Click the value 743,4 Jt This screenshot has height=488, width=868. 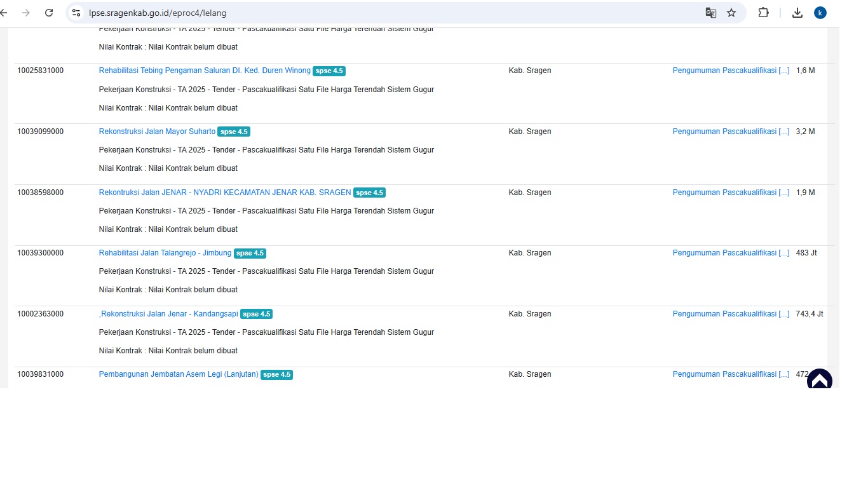[810, 314]
